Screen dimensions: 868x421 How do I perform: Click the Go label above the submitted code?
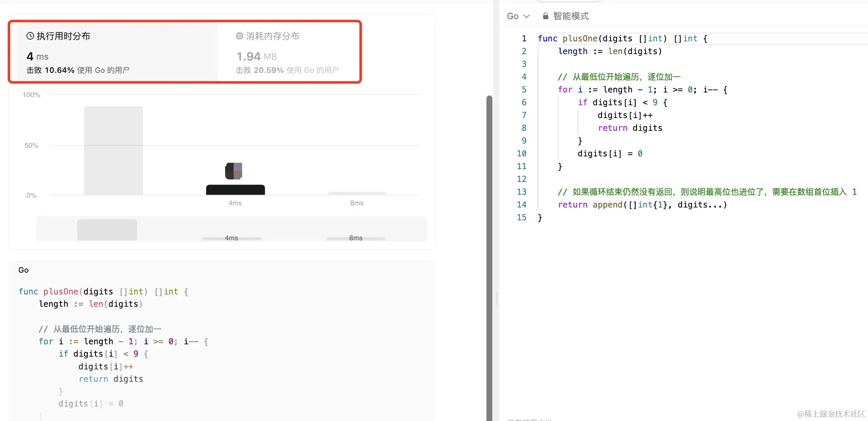23,270
